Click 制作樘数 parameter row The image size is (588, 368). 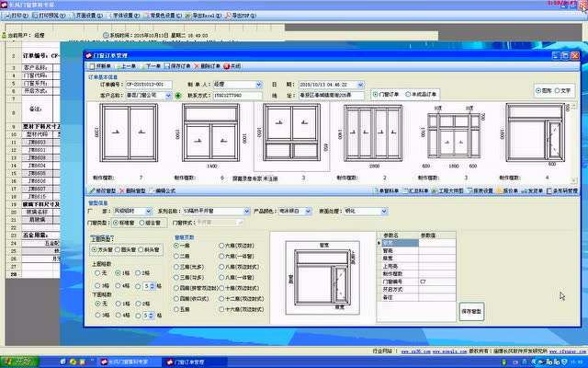418,274
